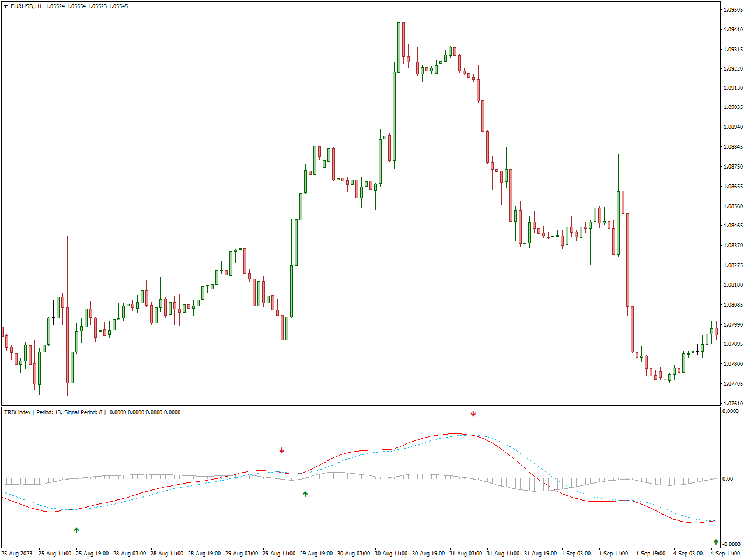The width and height of the screenshot is (747, 560).
Task: Click the 1 Sep 03:00 time label
Action: pos(576,554)
